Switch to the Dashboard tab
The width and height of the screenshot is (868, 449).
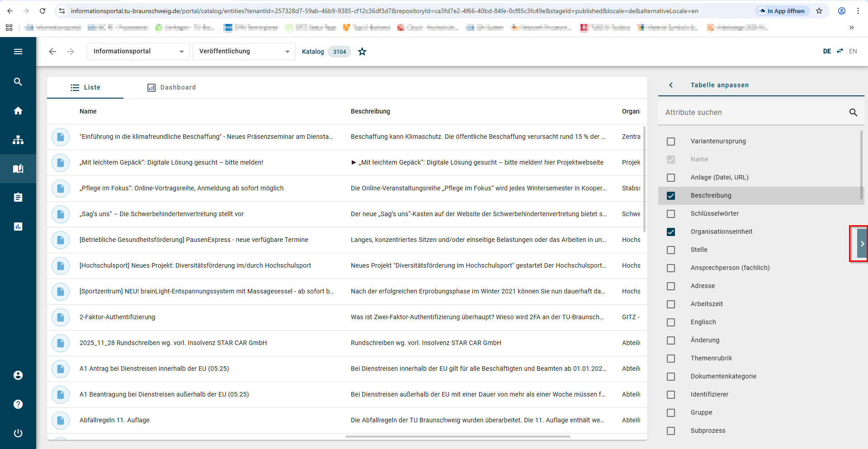[172, 87]
